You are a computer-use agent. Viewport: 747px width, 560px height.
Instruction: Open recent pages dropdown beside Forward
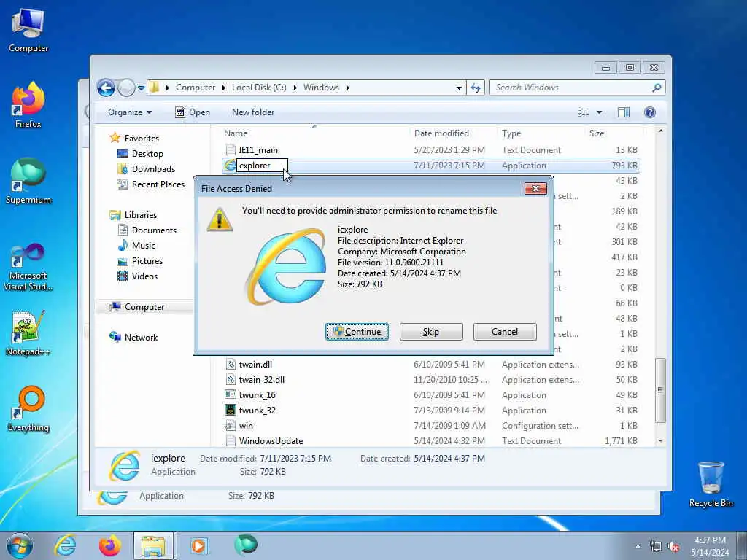click(141, 88)
